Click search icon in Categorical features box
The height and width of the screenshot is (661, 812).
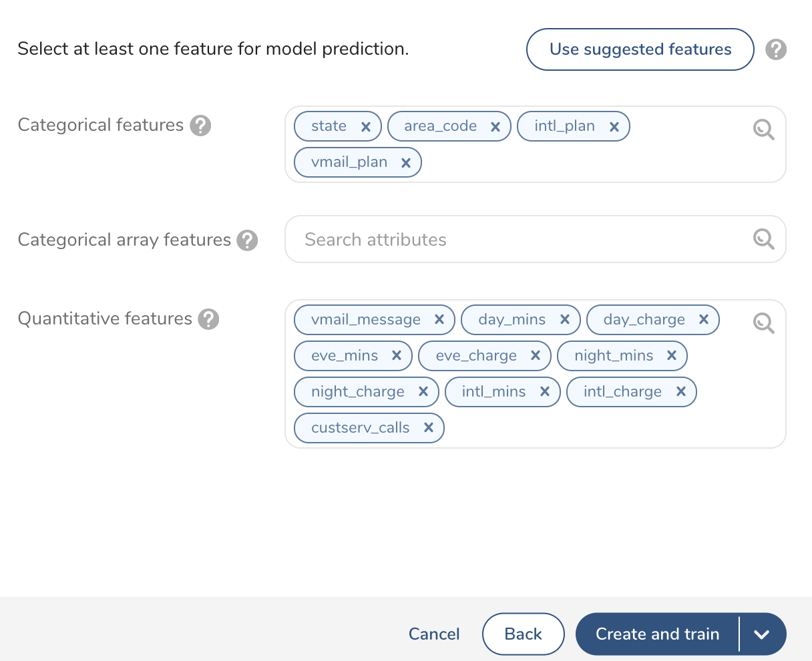763,130
